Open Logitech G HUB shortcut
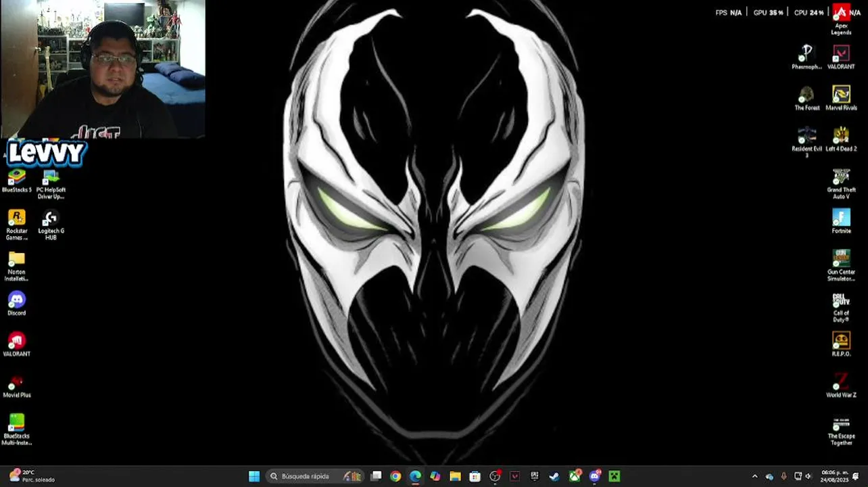Viewport: 868px width, 487px height. (51, 225)
